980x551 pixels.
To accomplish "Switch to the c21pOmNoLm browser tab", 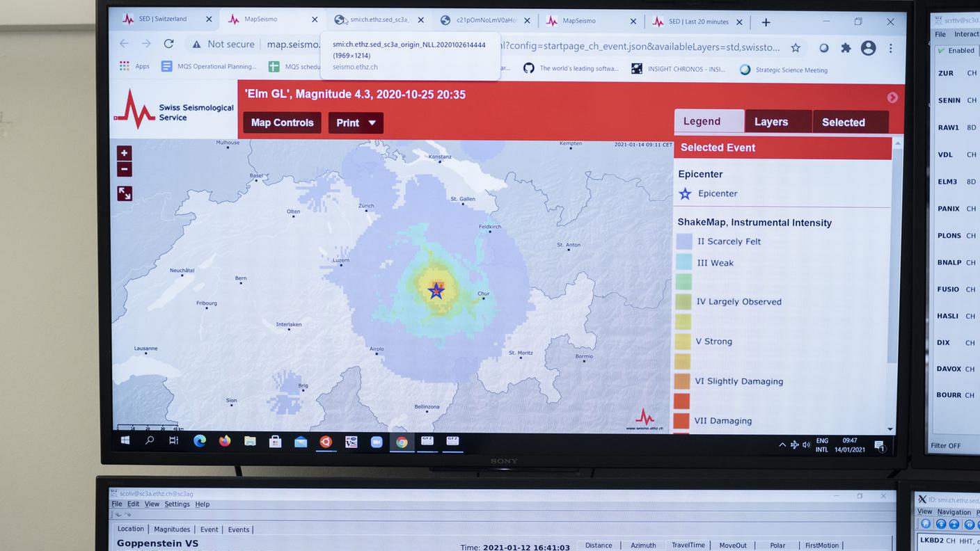I will [485, 20].
